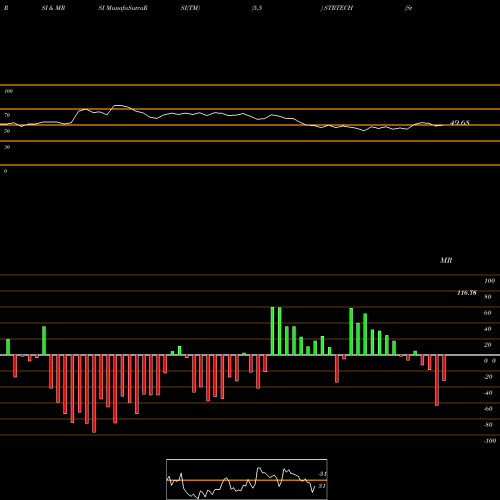Screen dimensions: 500x500
Task: Click the -100 label on MR right axis
Action: click(490, 441)
